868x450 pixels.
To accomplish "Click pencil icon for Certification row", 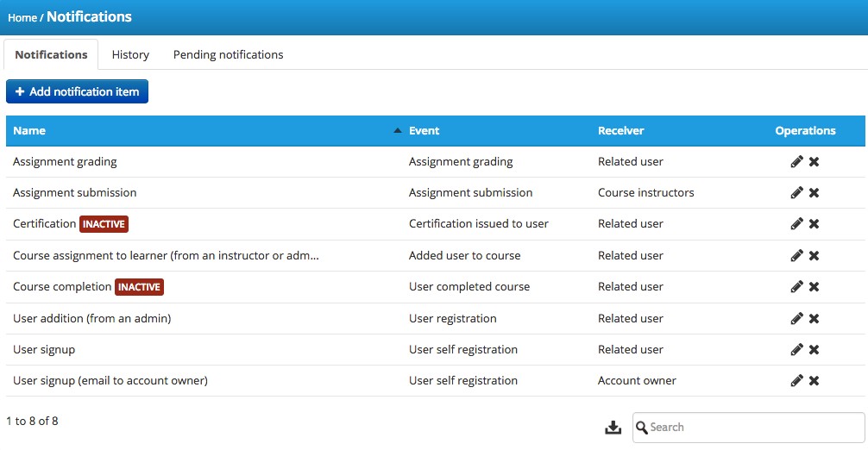I will tap(796, 224).
